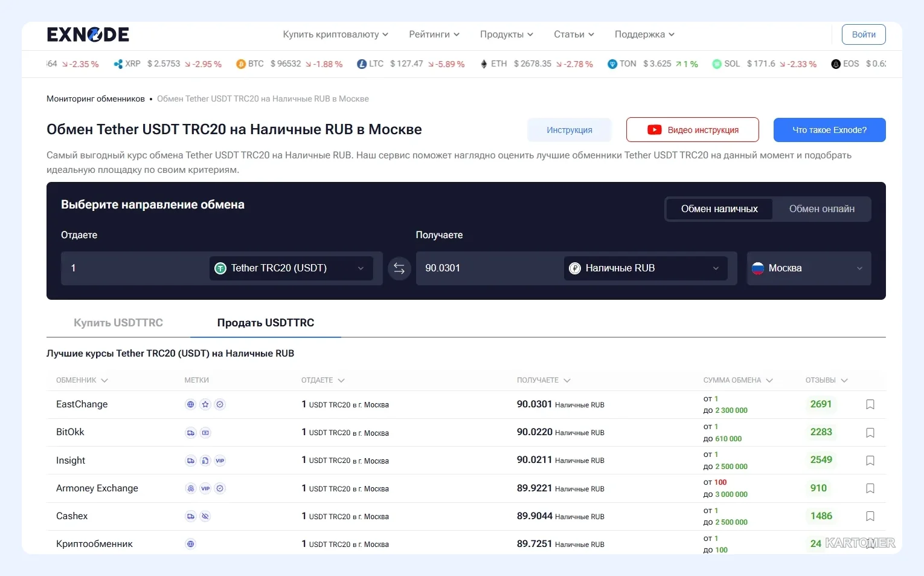Expand the Продукты menu

507,34
